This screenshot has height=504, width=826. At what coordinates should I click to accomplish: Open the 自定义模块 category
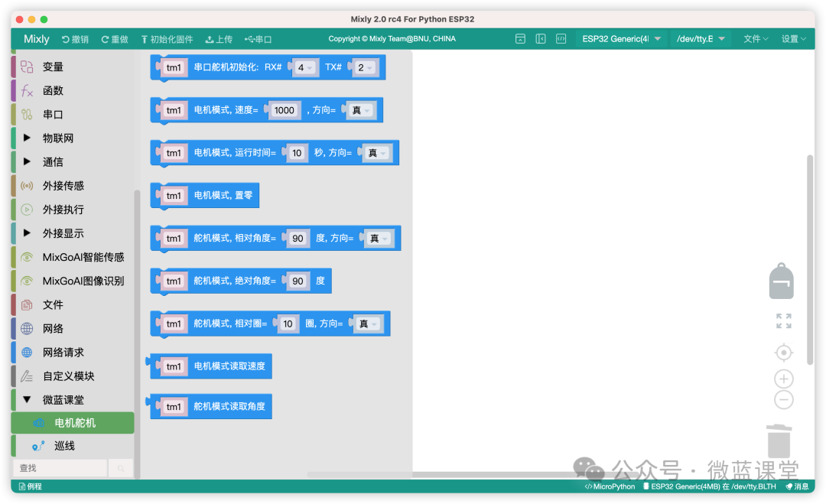[x=73, y=376]
